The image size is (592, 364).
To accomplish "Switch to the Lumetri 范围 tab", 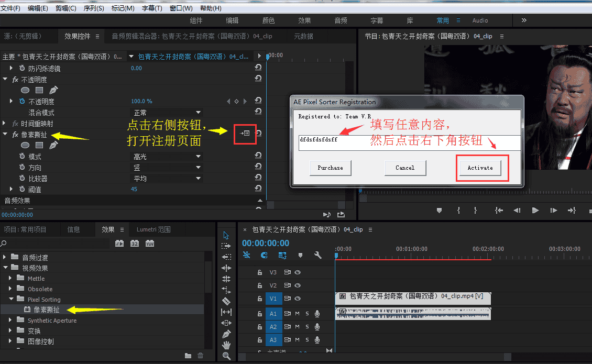I will coord(153,229).
